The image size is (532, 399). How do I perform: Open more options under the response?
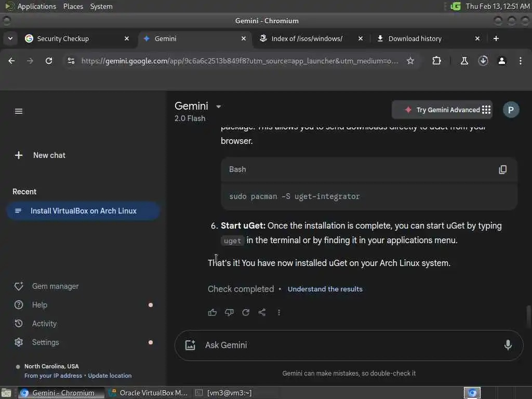tap(279, 312)
